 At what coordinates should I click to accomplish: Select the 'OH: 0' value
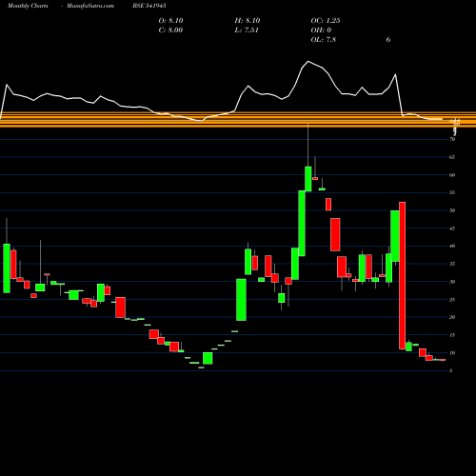click(321, 30)
